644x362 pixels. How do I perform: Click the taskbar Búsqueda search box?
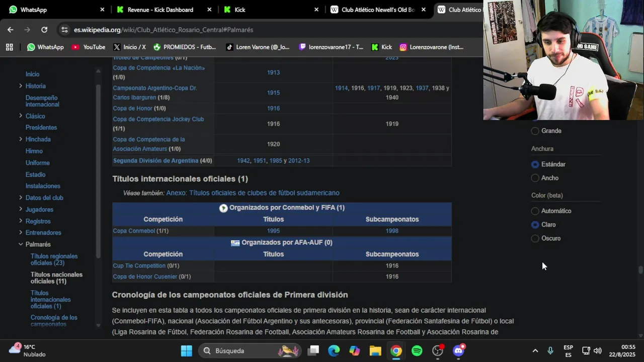click(x=250, y=350)
